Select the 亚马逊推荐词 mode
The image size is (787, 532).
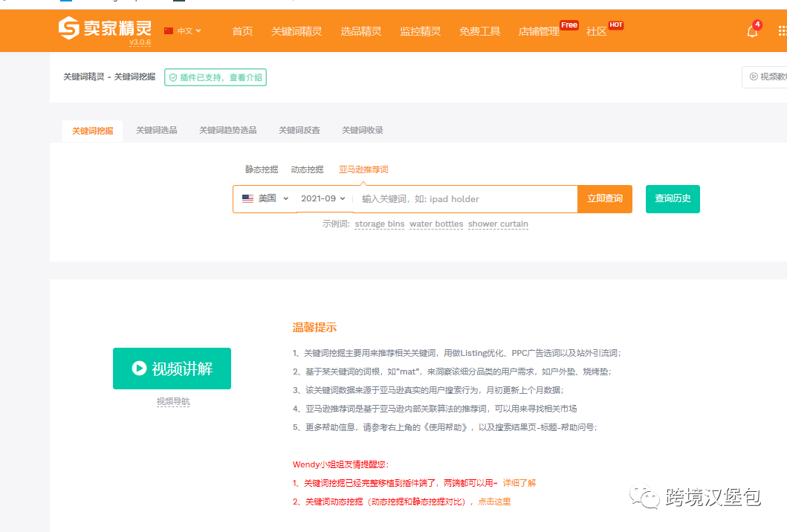click(x=363, y=169)
